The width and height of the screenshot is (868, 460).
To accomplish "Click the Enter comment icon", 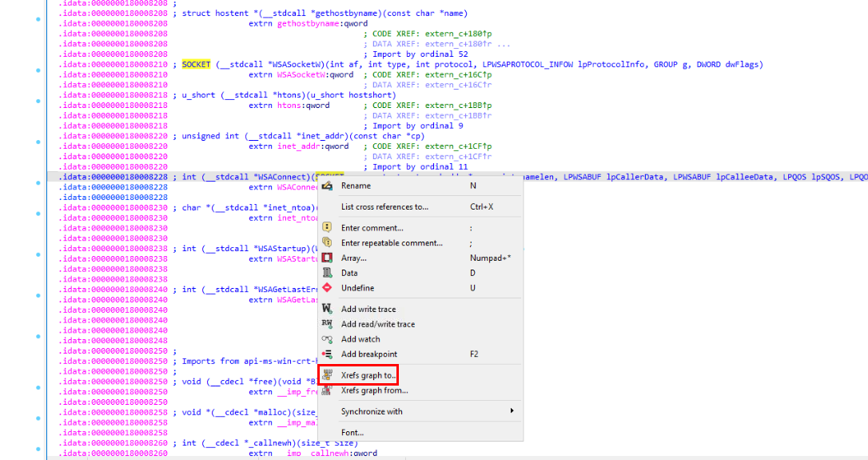I will (x=327, y=227).
